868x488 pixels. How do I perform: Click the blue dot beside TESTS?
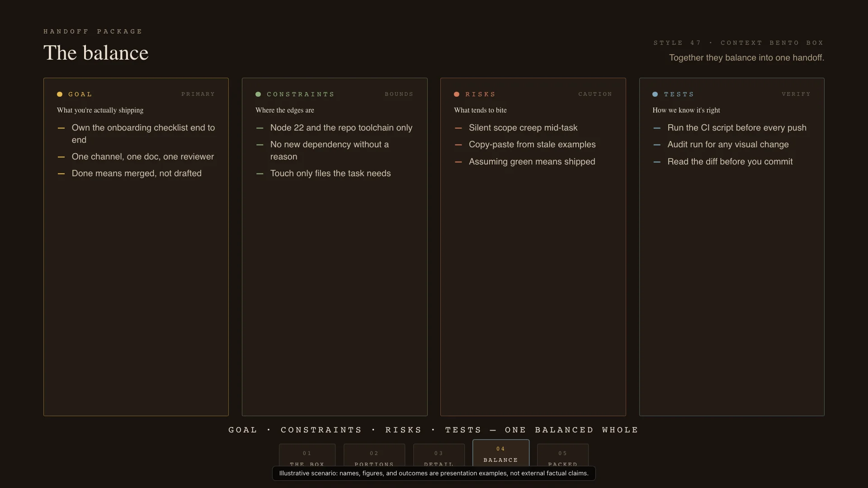(x=655, y=94)
